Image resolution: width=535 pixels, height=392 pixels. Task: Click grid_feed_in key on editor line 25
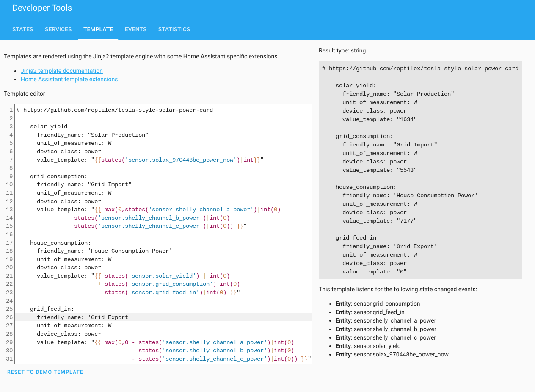click(x=52, y=309)
